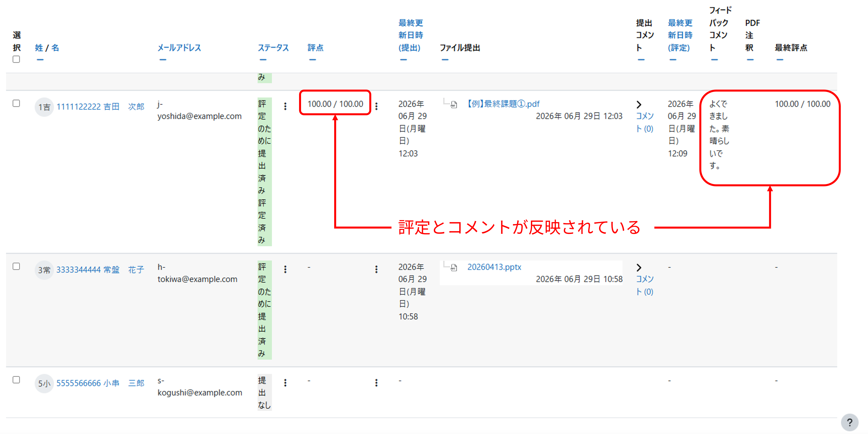Collapse the 最終評点 column
This screenshot has height=434, width=868.
(780, 60)
